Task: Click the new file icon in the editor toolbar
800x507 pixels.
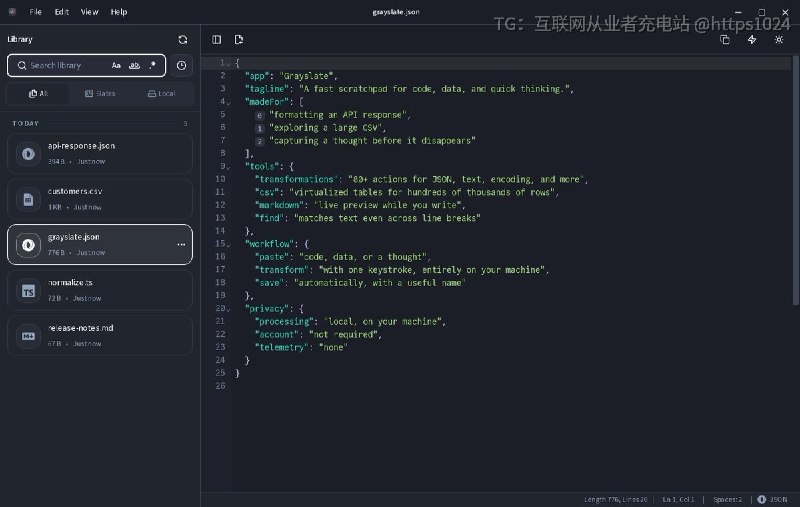Action: coord(239,39)
